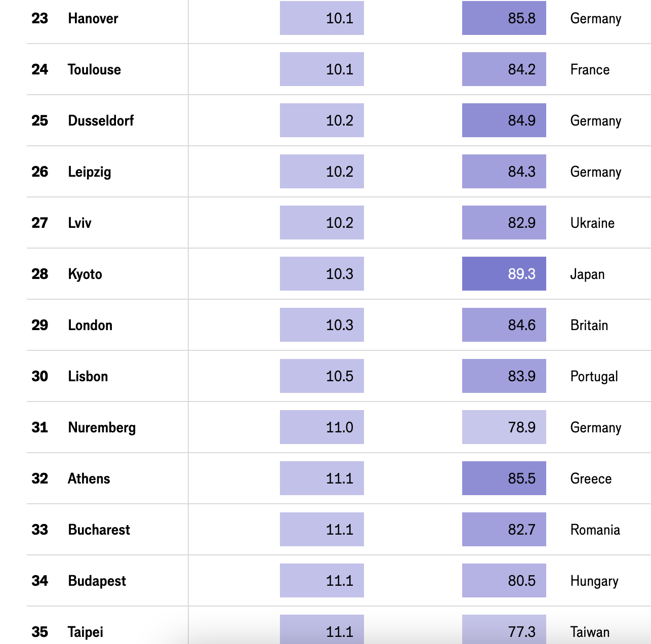The image size is (651, 644).
Task: Click the 10.2 value cell for Dusseldorf
Action: click(x=322, y=120)
